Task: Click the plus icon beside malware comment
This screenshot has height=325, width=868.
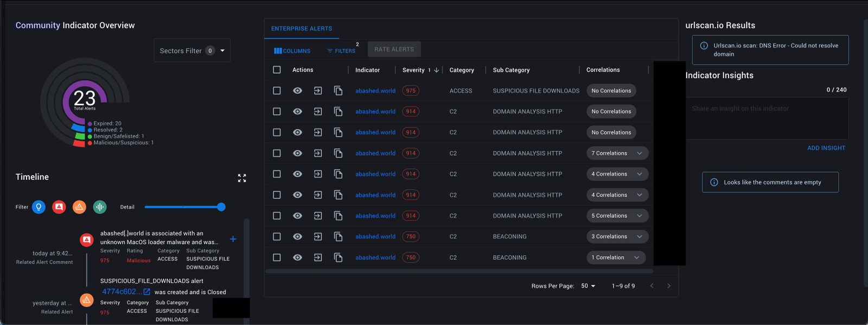Action: click(x=233, y=239)
